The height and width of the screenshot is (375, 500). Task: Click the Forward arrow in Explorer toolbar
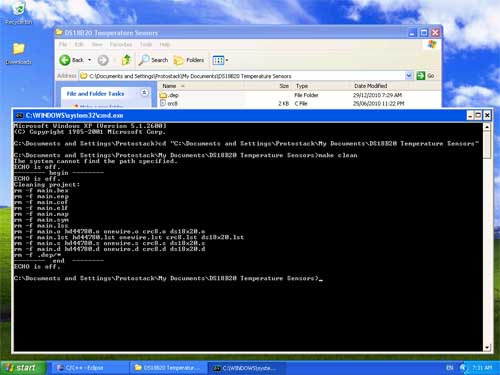pos(103,60)
